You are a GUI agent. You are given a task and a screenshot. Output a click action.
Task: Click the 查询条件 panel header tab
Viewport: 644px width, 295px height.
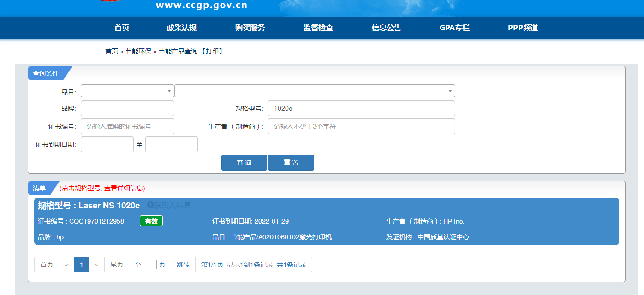pyautogui.click(x=46, y=73)
